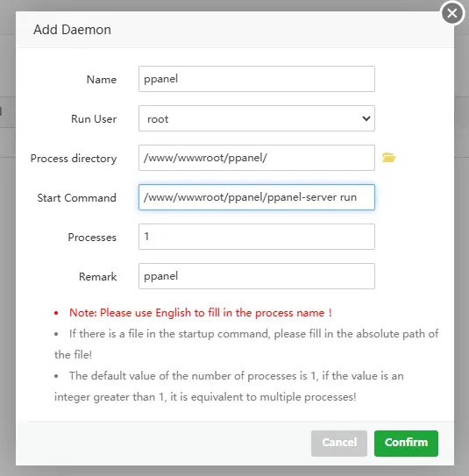Click the Processes label

point(92,238)
